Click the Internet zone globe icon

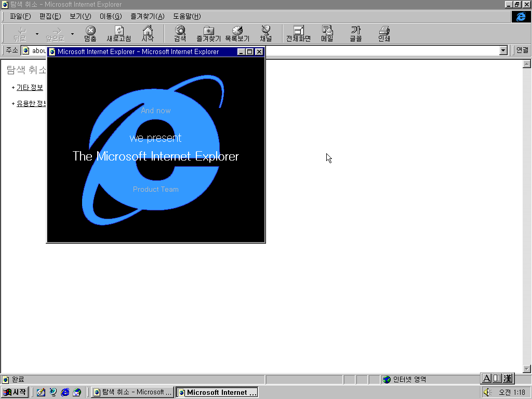click(x=387, y=379)
